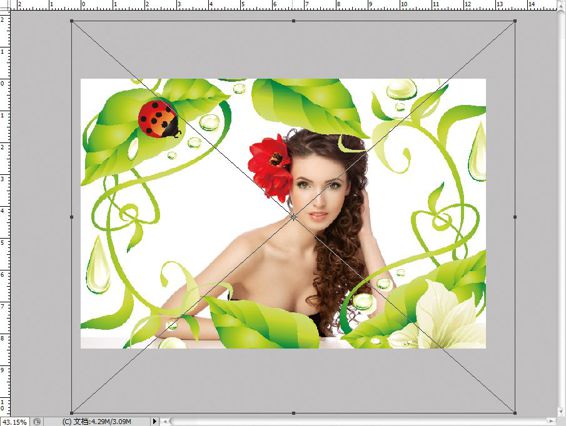Click the left-middle transform handle
566x426 pixels.
(x=71, y=217)
